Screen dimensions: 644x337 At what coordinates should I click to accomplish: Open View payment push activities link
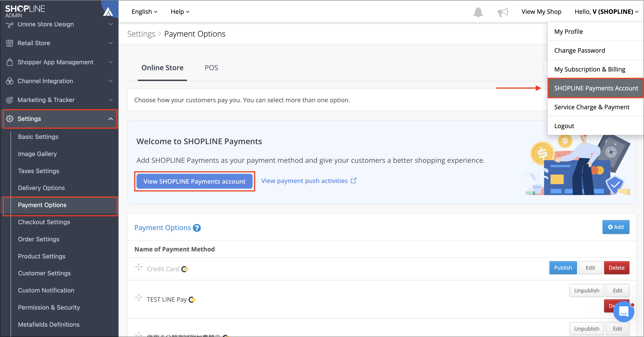click(309, 181)
